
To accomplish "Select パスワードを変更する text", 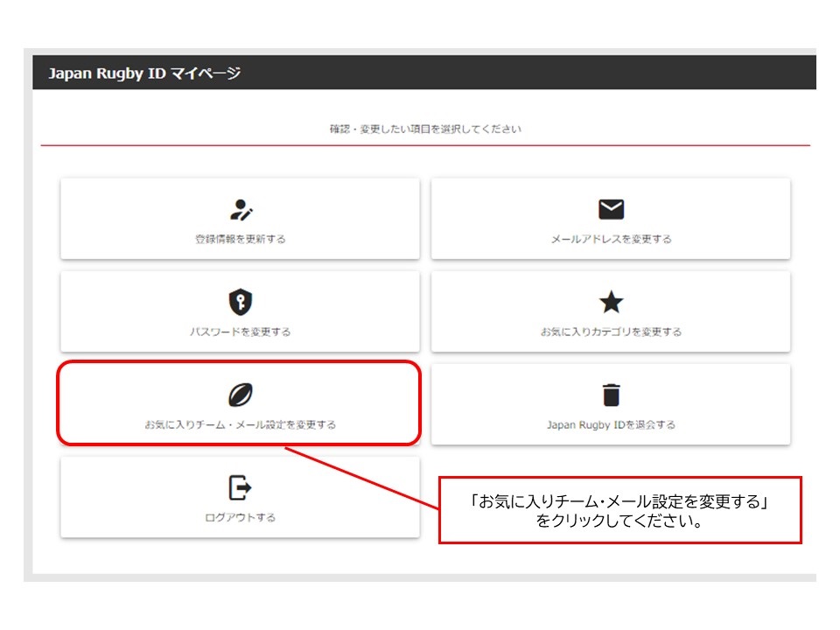I will pos(240,332).
